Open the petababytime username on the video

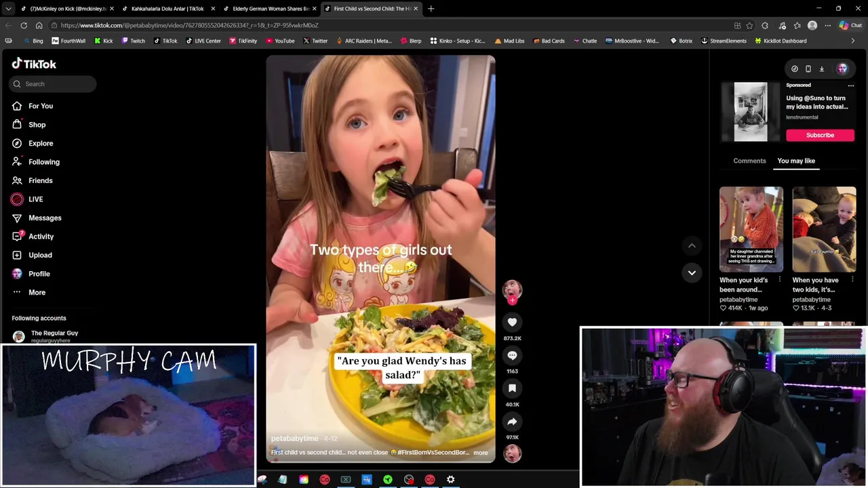click(294, 439)
